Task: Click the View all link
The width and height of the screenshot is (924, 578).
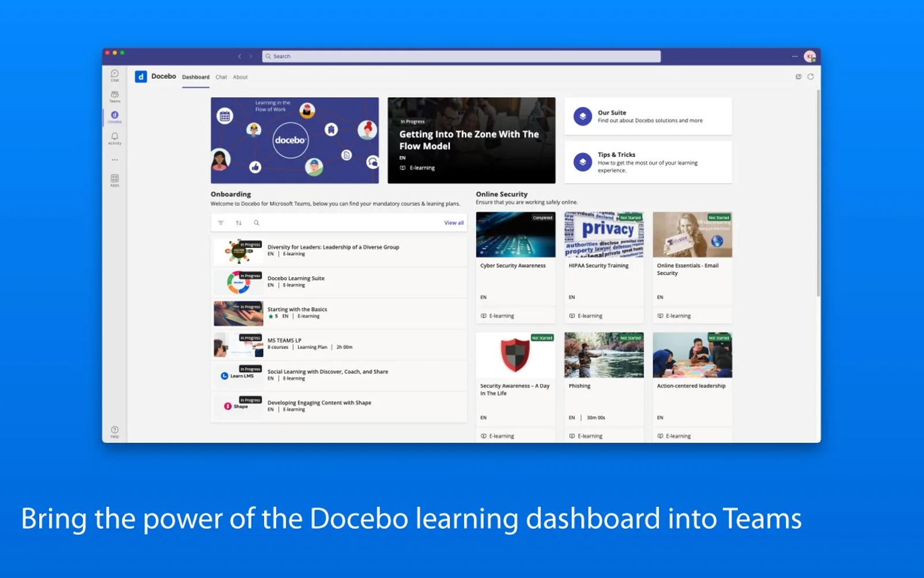Action: (454, 223)
